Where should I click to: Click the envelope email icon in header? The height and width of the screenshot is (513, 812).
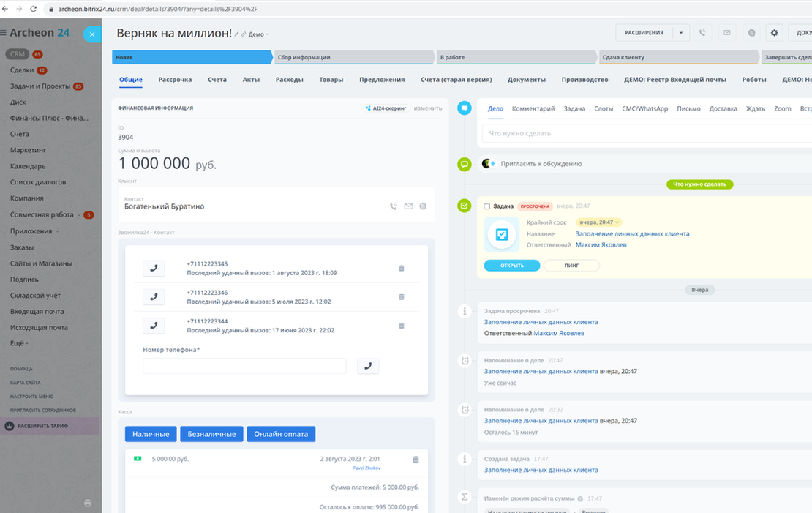[726, 33]
